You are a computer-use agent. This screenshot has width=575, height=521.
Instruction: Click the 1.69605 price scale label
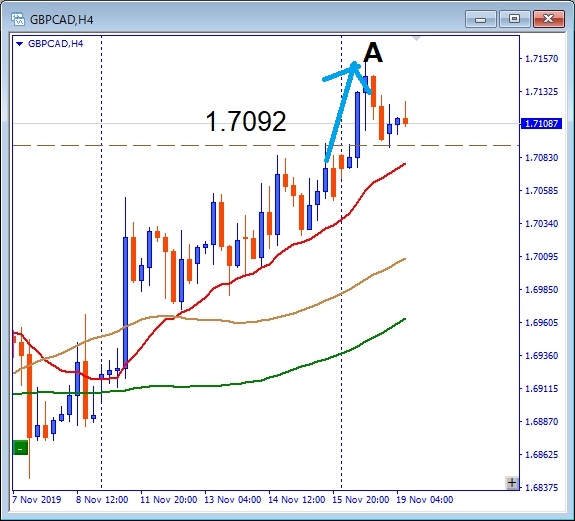pos(542,323)
